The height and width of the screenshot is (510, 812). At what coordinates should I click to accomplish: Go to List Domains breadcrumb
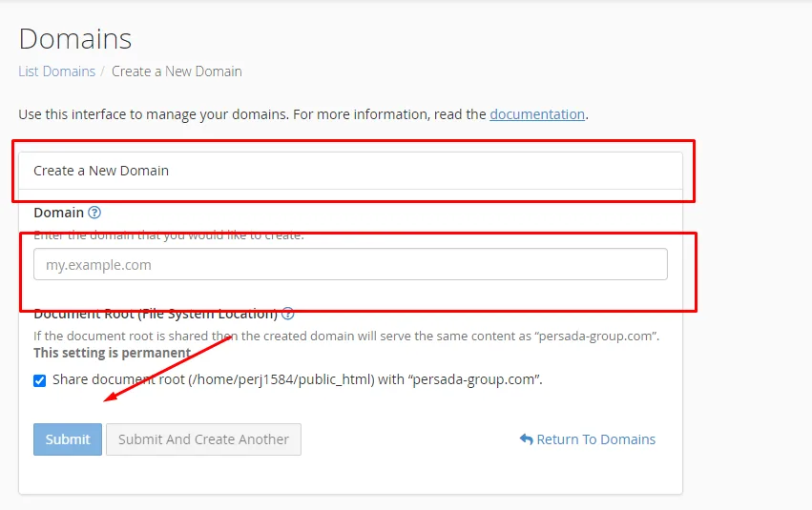56,71
